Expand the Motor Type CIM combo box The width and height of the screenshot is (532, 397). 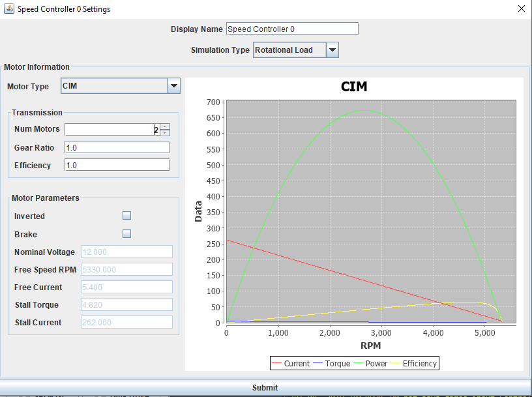coord(173,86)
